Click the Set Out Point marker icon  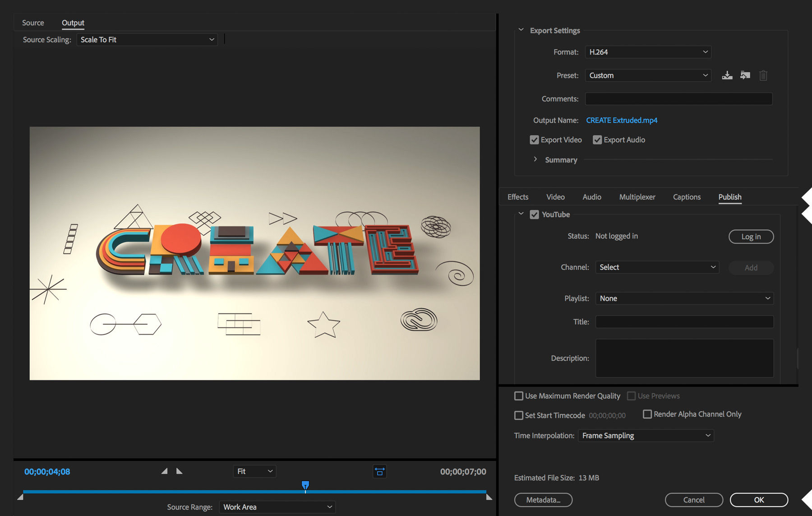(x=179, y=470)
